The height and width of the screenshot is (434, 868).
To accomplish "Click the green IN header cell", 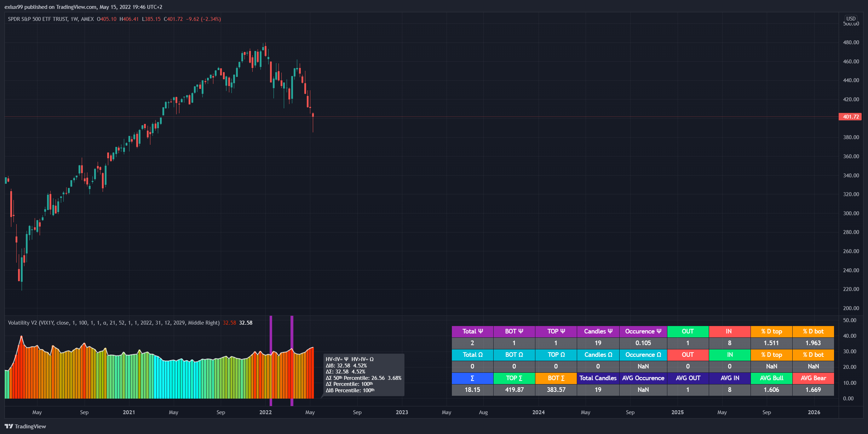I will pos(730,355).
